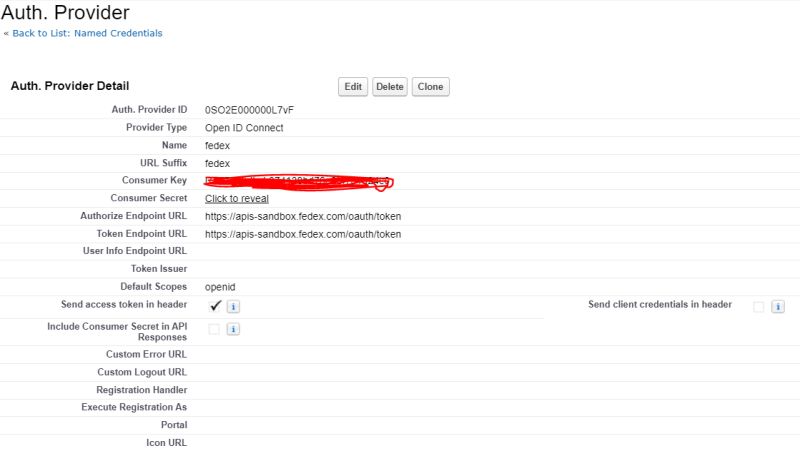Go back to Named Credentials list
The image size is (800, 456).
click(x=87, y=33)
